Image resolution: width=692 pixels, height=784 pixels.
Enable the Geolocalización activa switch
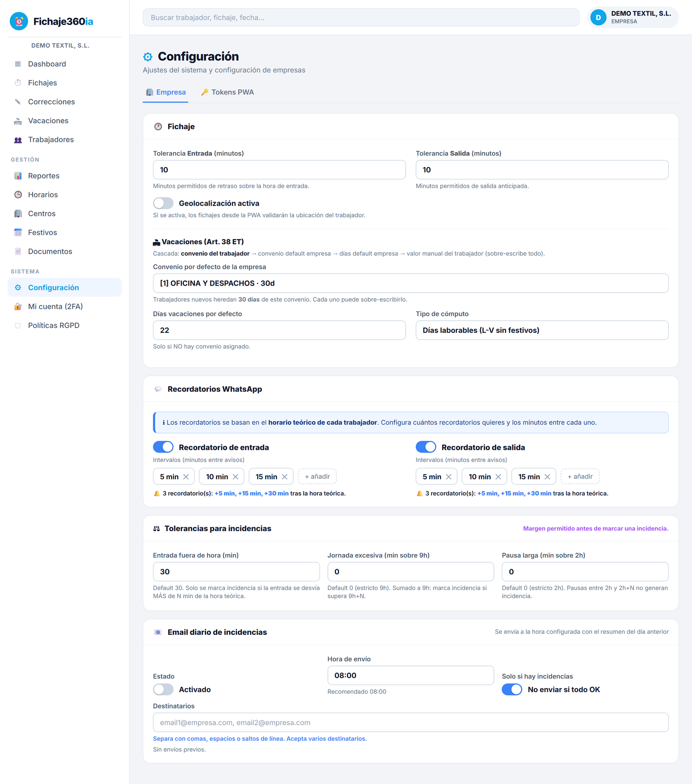click(163, 203)
